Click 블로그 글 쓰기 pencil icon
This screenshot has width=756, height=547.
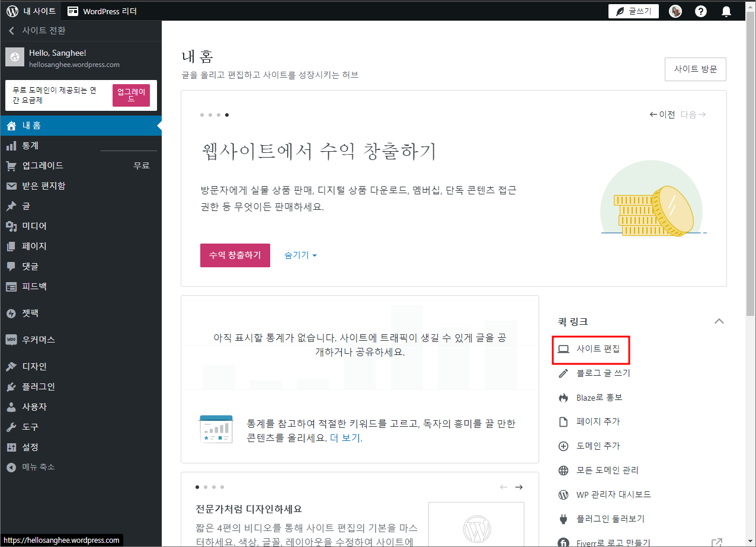(x=563, y=373)
